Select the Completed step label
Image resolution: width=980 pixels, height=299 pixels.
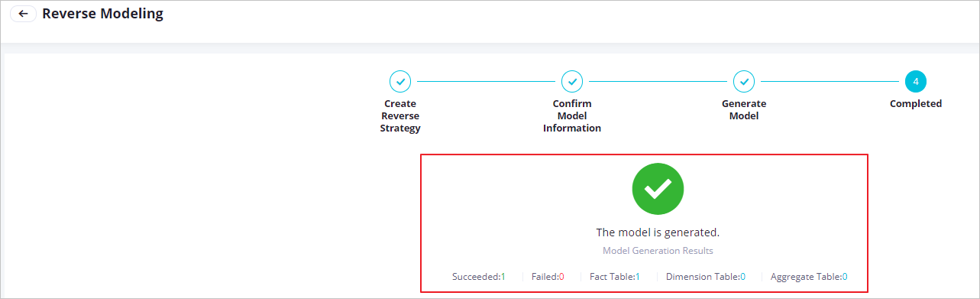point(916,103)
